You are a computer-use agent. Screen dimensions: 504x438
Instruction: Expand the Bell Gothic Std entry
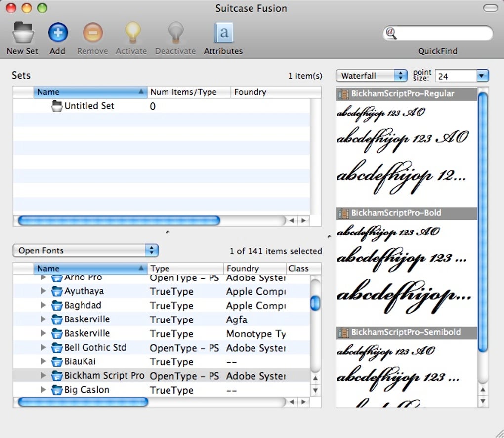(x=43, y=348)
